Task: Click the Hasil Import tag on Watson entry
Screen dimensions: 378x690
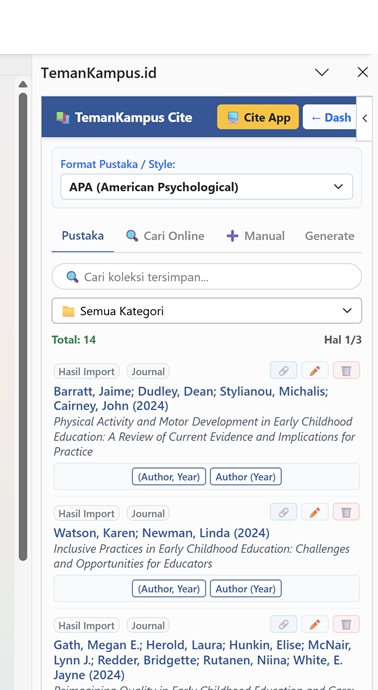Action: (x=87, y=513)
